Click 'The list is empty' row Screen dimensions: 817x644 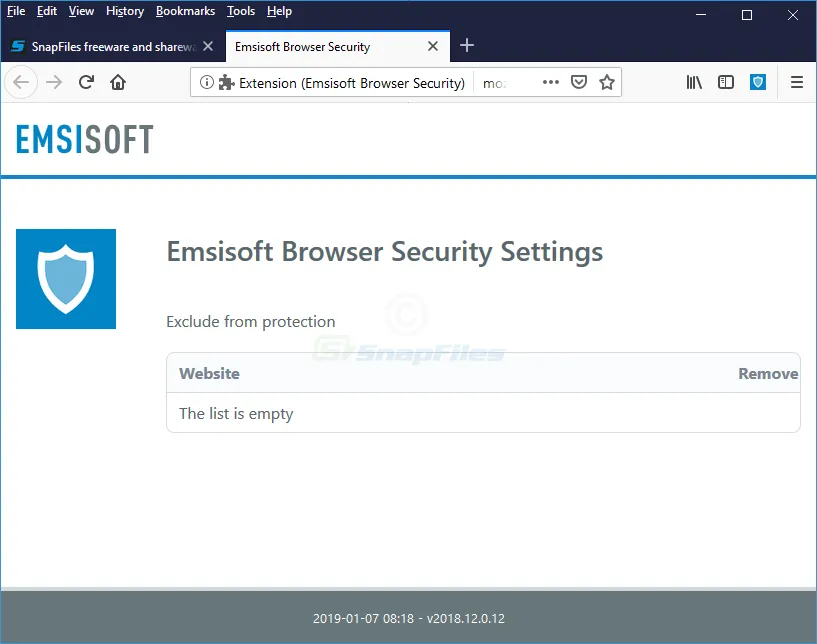tap(483, 413)
